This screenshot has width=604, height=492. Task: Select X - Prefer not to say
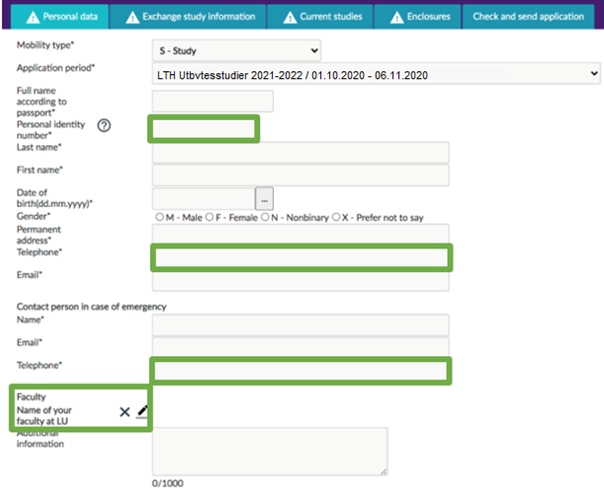337,217
